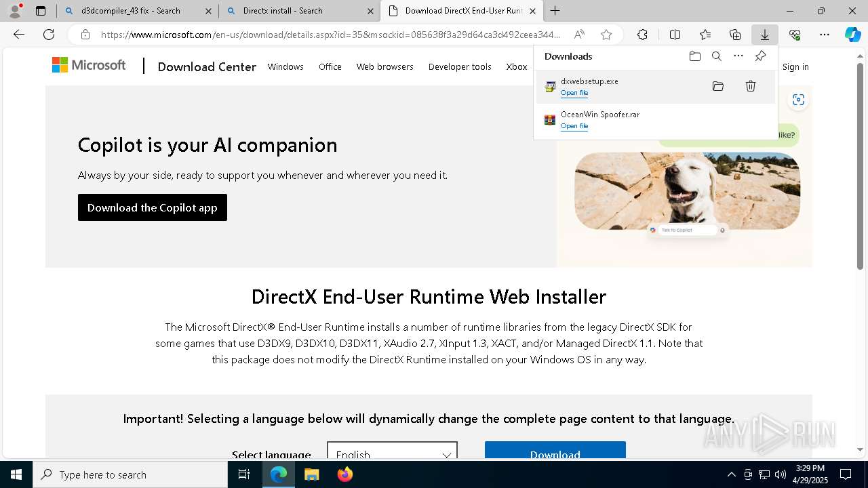Click DirectX End-User Runtime Web Installer heading
The image size is (868, 488).
point(429,296)
